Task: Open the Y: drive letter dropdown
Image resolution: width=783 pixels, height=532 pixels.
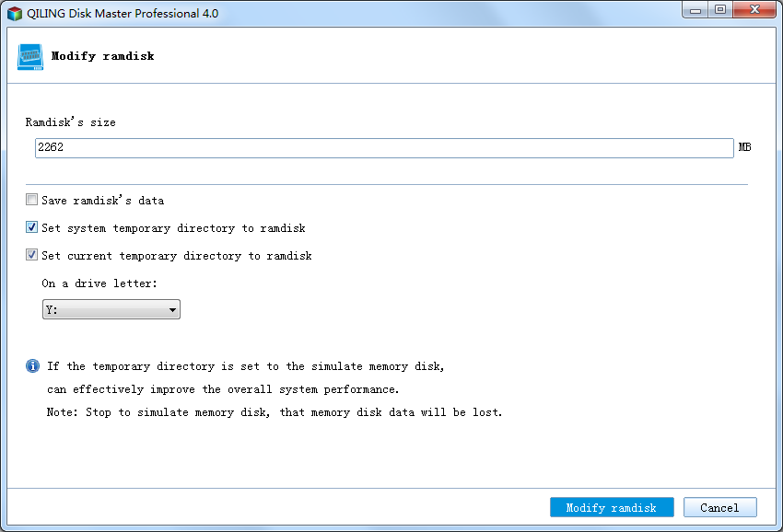Action: tap(111, 309)
